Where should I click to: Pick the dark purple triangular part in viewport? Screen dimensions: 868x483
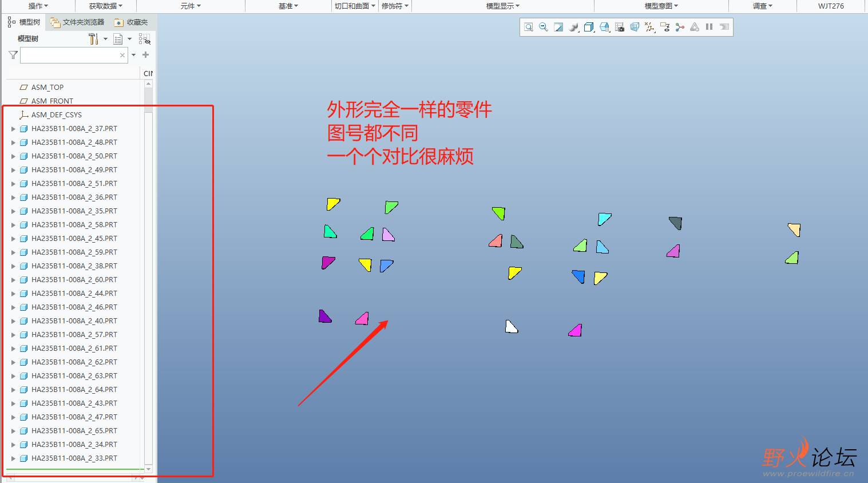point(324,316)
